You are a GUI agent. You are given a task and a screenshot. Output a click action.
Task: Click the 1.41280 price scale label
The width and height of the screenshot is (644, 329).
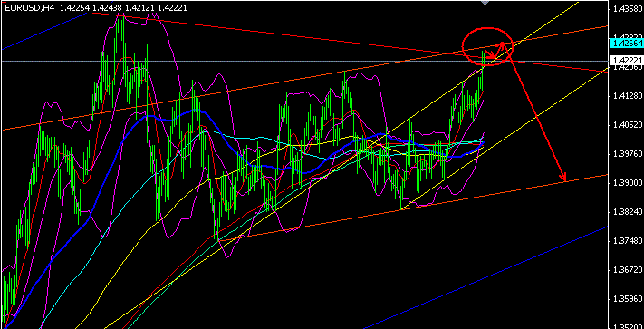[627, 96]
